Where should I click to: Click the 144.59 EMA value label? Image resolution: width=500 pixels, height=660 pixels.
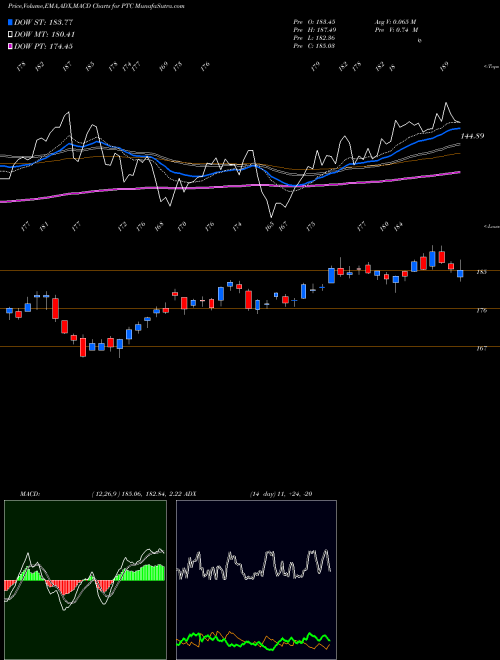pos(473,136)
